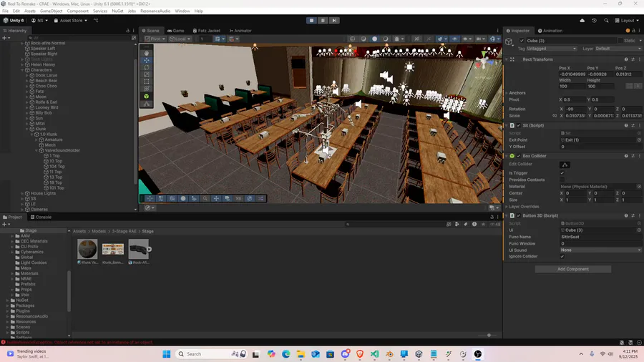Disable the Box Collider component checkbox
Viewport: 644px width, 362px height.
(518, 156)
